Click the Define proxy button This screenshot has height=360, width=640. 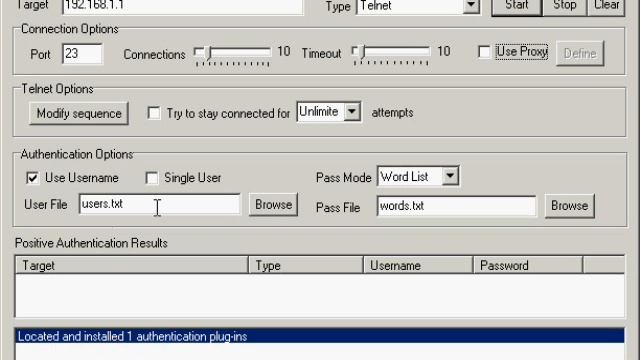pos(580,53)
